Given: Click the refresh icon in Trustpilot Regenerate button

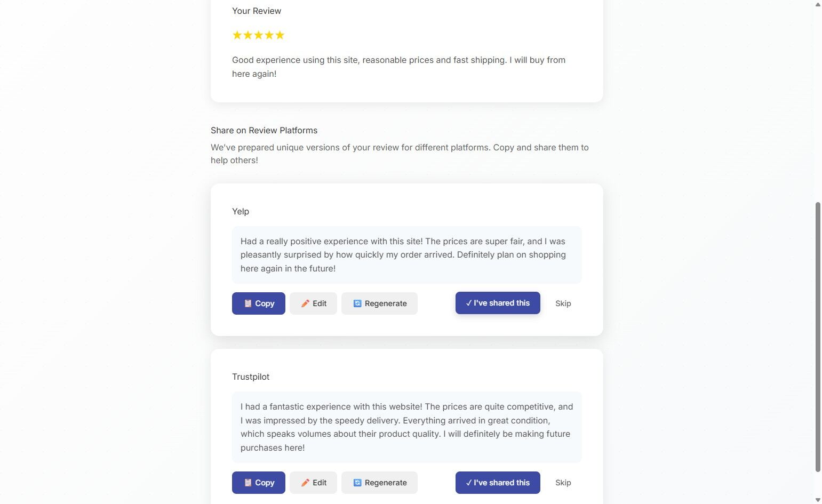Looking at the screenshot, I should click(x=357, y=483).
